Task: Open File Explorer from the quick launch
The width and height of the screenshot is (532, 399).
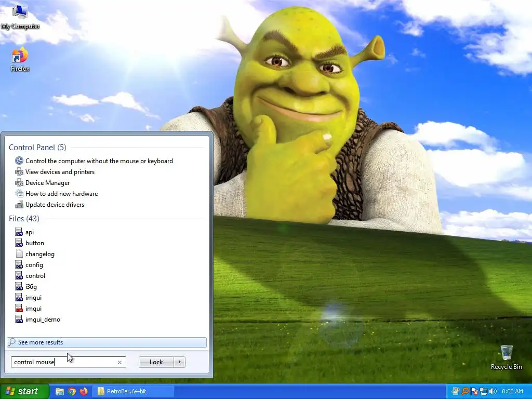Action: 60,392
